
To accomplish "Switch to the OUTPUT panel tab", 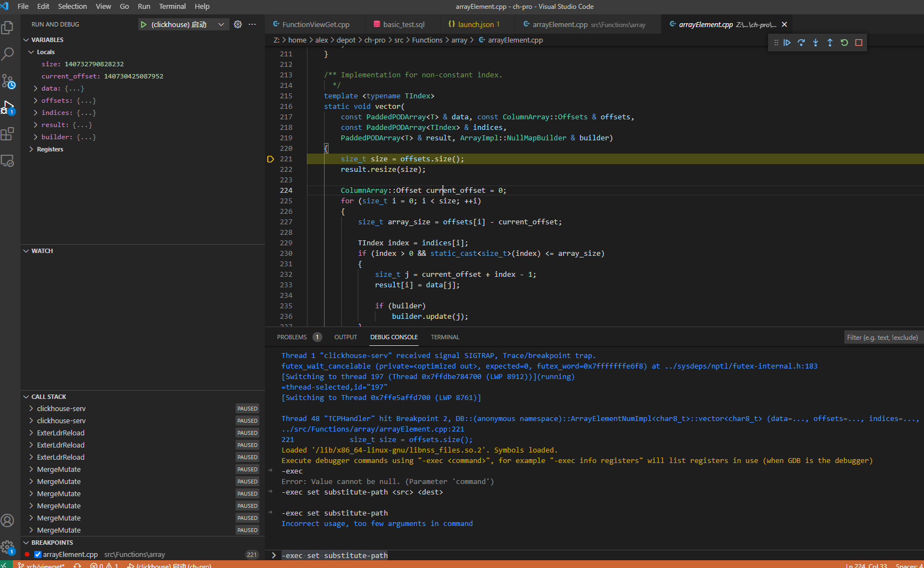I will (x=346, y=337).
